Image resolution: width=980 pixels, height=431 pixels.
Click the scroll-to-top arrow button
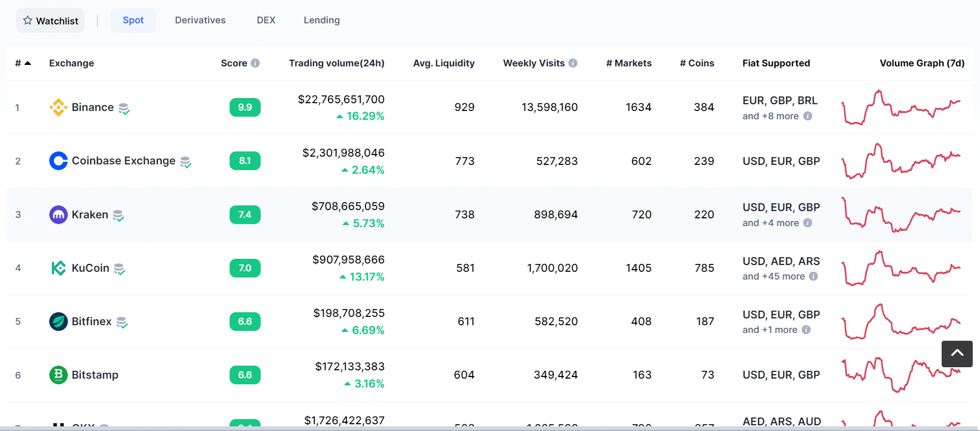[x=957, y=354]
